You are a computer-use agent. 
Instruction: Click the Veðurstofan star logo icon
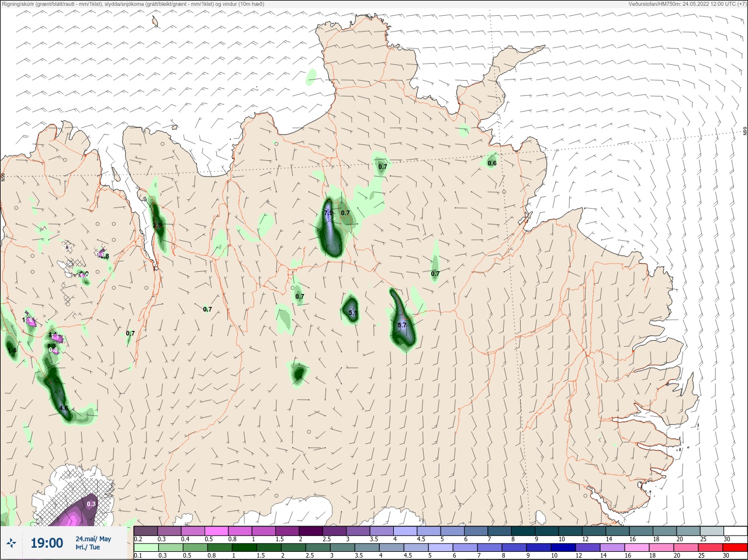point(12,543)
